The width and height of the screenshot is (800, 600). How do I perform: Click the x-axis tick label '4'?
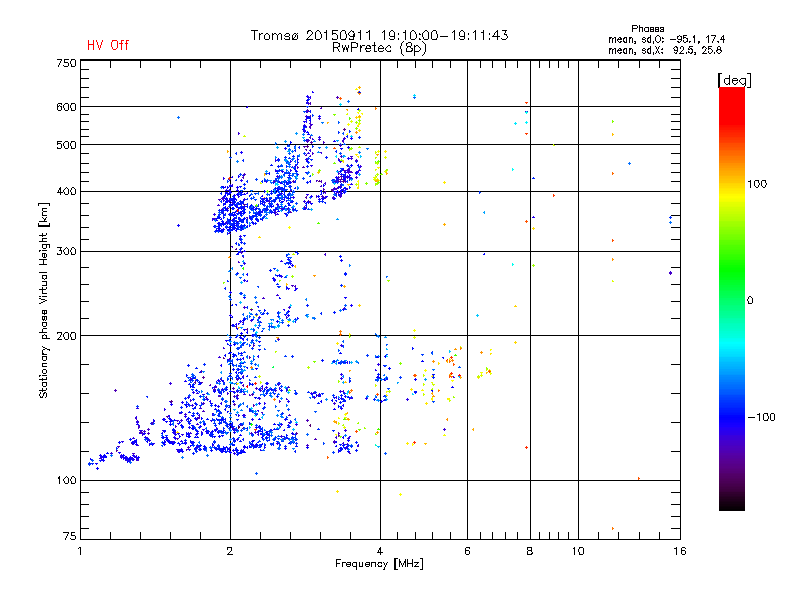380,551
